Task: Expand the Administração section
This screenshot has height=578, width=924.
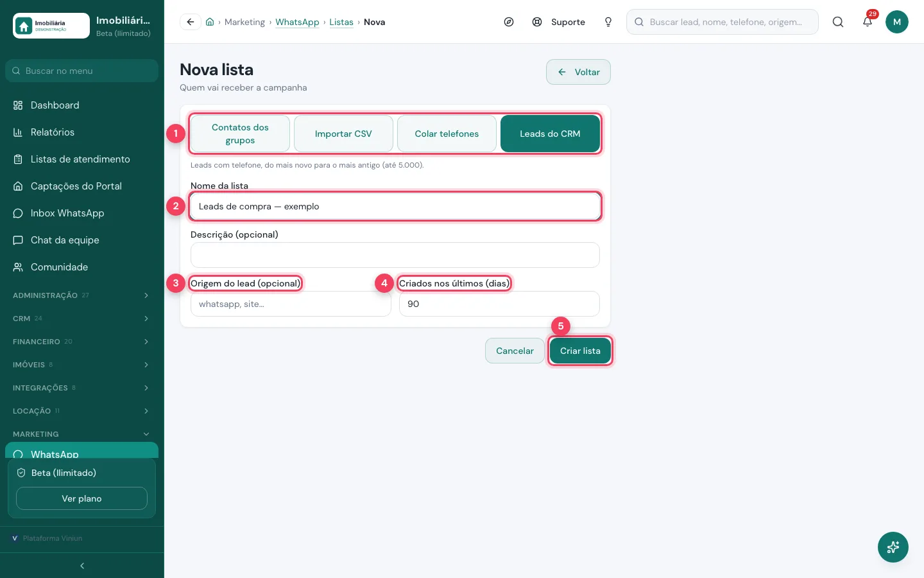Action: coord(81,295)
